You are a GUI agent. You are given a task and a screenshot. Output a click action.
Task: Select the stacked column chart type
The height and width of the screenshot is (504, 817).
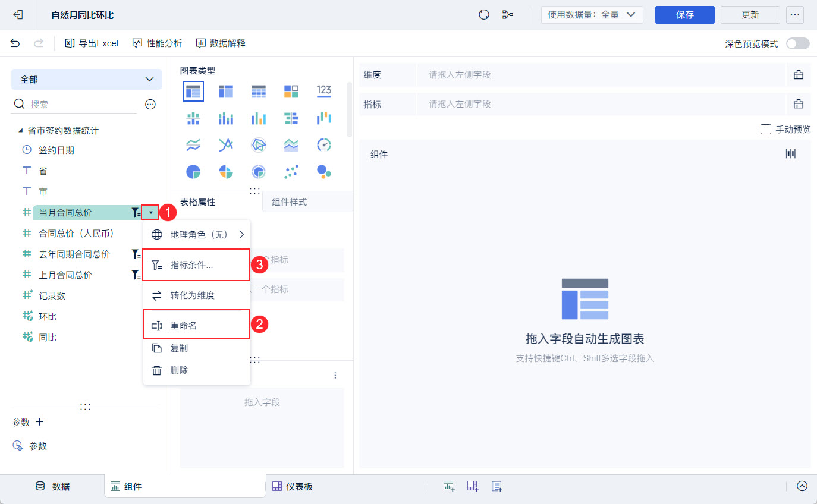[226, 118]
